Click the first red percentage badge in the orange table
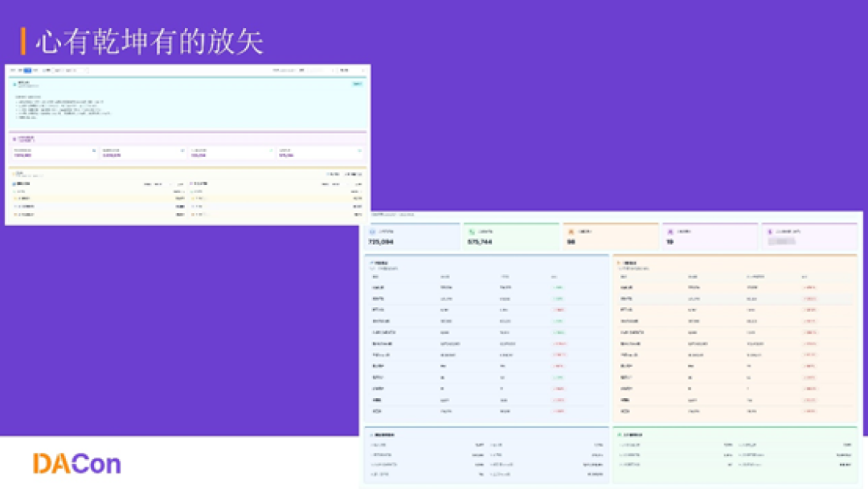The height and width of the screenshot is (489, 868). pos(809,287)
